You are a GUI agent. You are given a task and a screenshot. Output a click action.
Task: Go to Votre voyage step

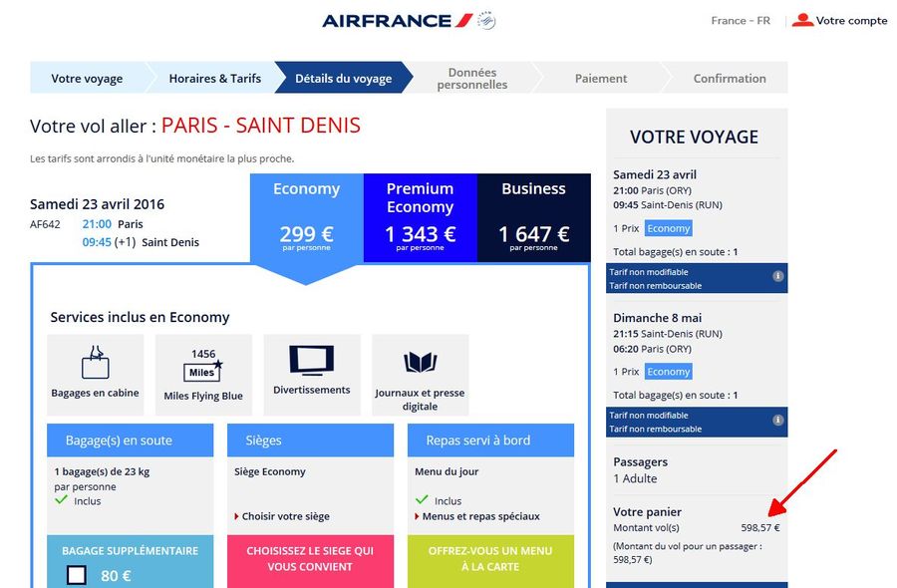coord(87,78)
